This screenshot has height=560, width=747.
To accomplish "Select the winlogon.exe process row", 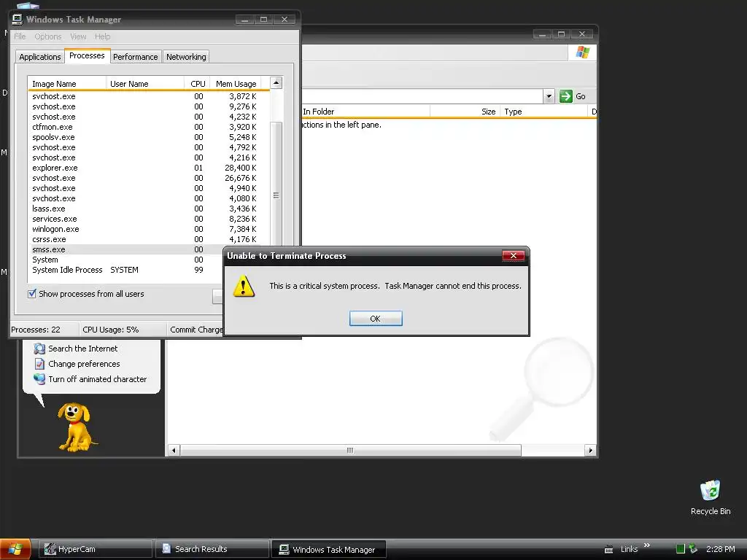I will coord(149,229).
